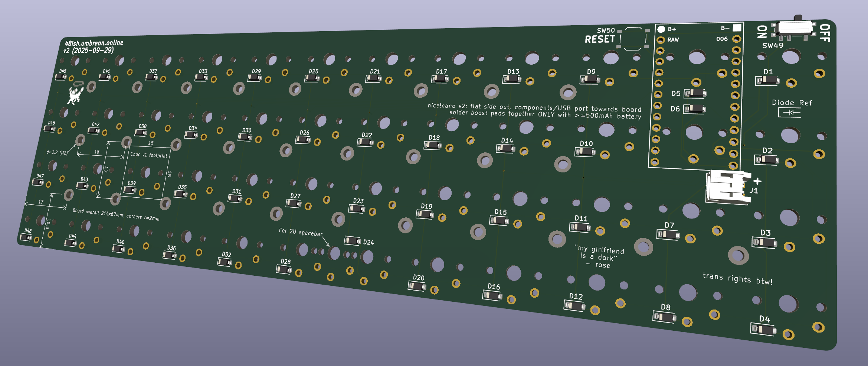The height and width of the screenshot is (366, 868).
Task: Click the pixel art creature logo
Action: tap(75, 95)
